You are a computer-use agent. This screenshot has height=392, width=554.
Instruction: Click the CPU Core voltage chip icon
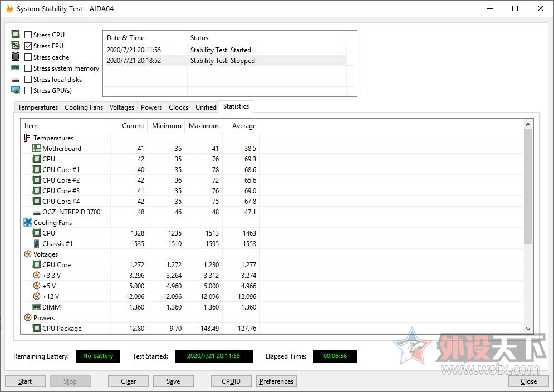click(x=37, y=264)
